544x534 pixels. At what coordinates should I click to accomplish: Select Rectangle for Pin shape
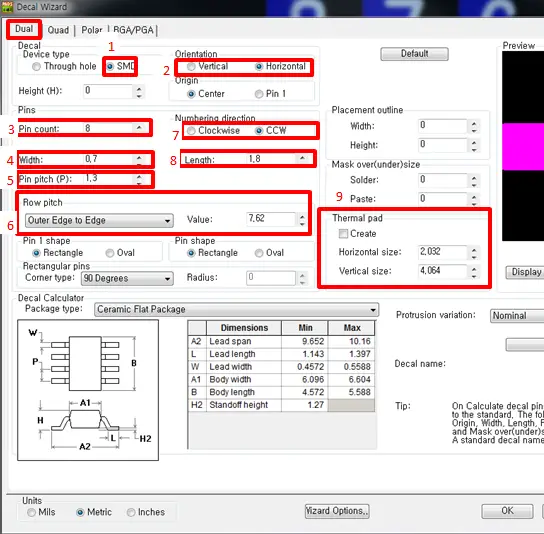pos(212,253)
